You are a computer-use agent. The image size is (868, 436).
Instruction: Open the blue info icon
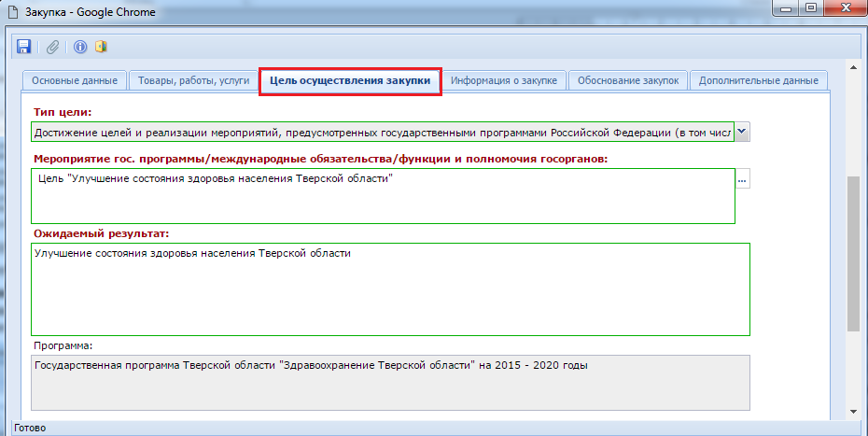pos(80,46)
